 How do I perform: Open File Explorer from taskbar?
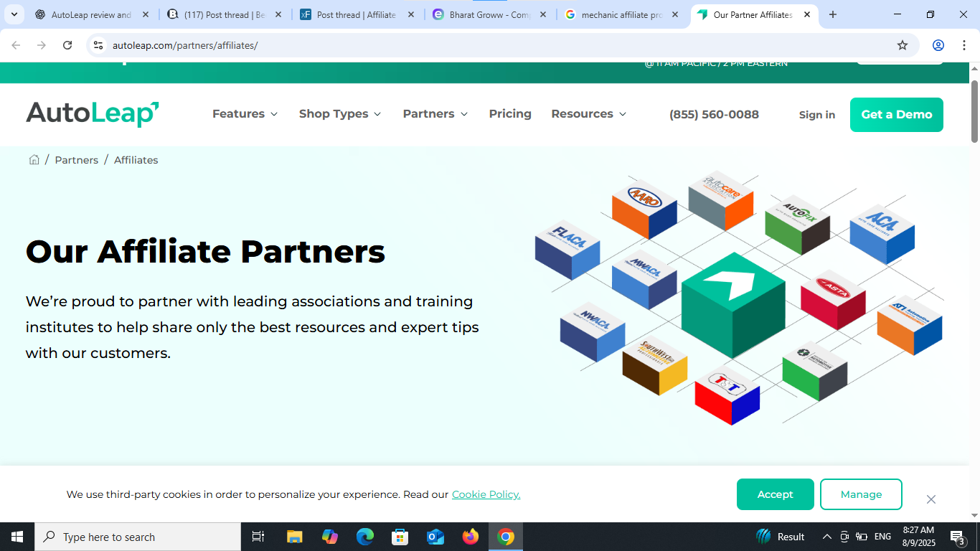point(294,537)
